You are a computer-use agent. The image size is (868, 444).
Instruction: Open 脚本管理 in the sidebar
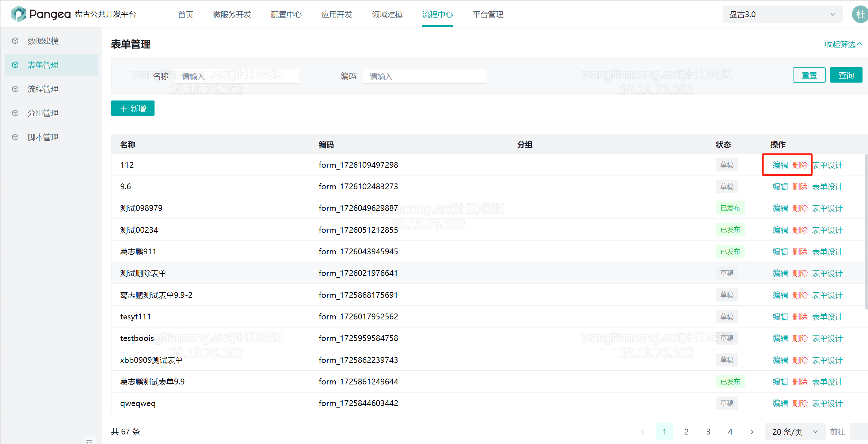(x=52, y=137)
